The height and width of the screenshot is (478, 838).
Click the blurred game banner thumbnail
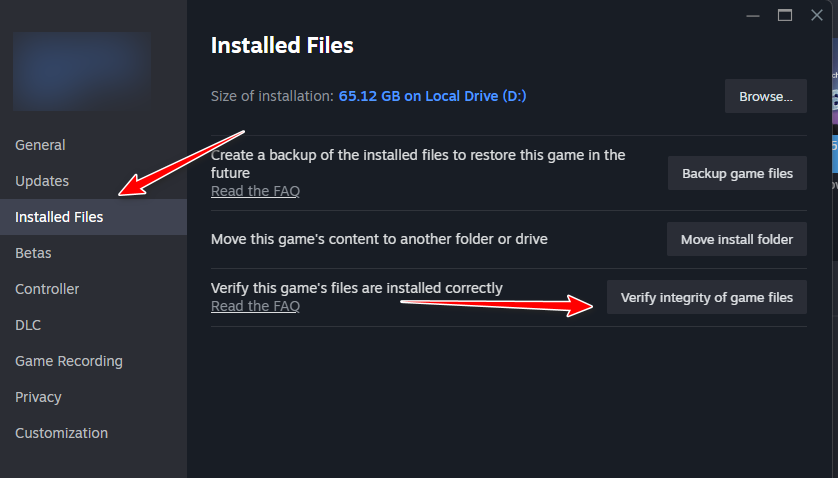point(82,70)
